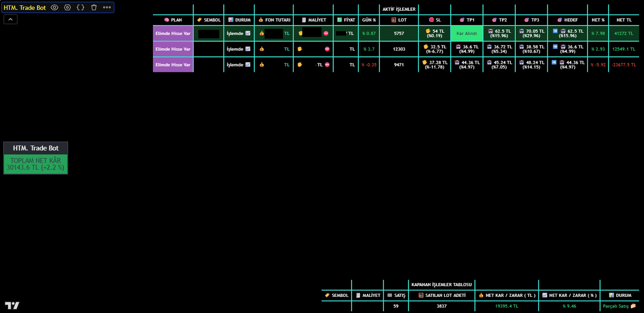The image size is (644, 313).
Task: Click the % 0.87 daily change cell
Action: click(x=369, y=33)
